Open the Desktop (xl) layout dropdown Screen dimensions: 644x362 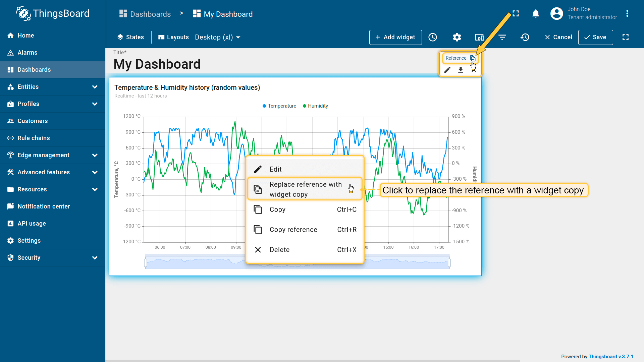(218, 37)
